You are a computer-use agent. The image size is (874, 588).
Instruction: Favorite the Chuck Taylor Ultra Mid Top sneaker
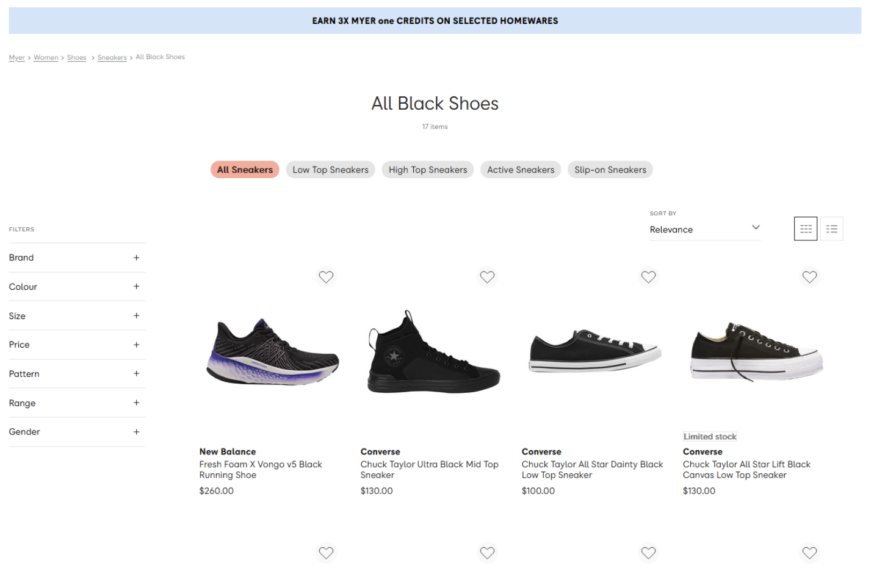(x=487, y=277)
